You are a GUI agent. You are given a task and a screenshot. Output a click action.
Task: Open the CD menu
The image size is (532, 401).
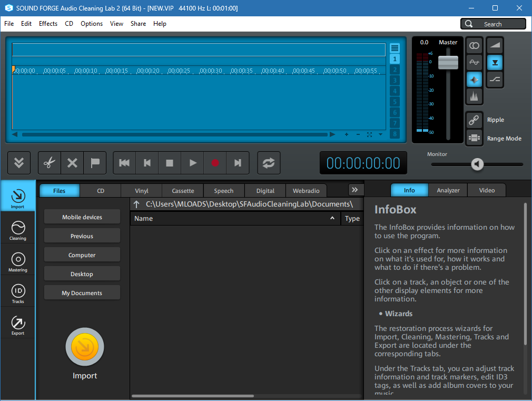point(69,24)
